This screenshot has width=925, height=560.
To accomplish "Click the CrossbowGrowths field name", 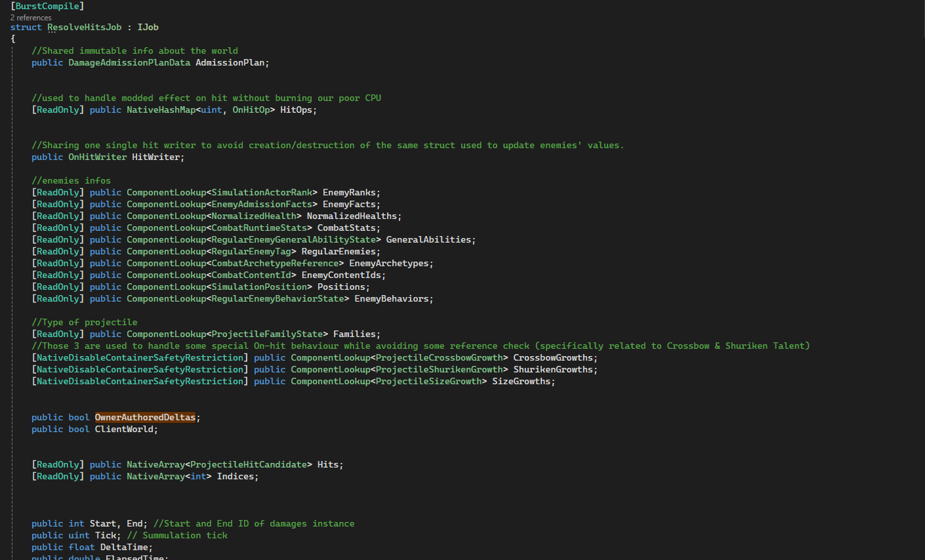I will [x=553, y=357].
